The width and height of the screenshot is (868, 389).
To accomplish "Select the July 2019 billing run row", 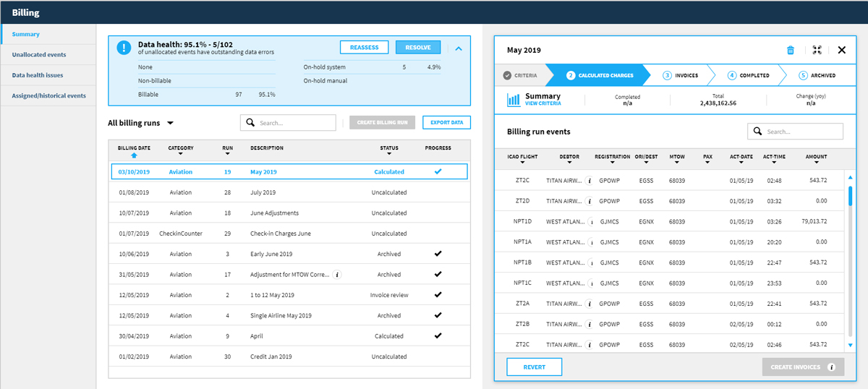I will [x=289, y=192].
